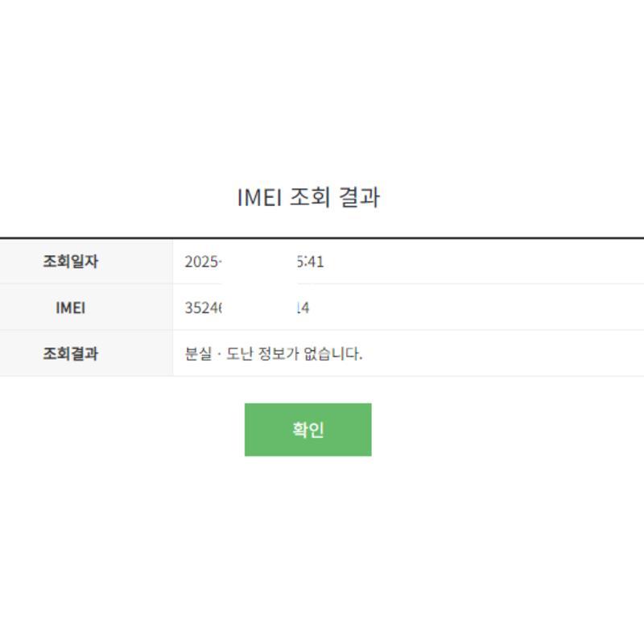Click the masked part of the 조회일자 value
Screen dimensions: 644x644
(259, 262)
